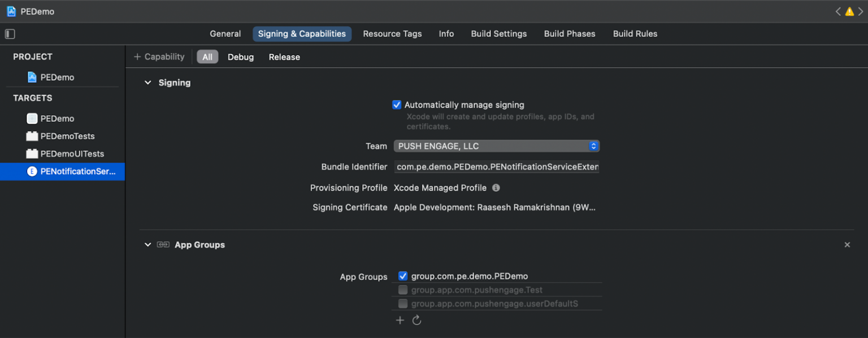Collapse the Signing section
Screen dimensions: 868x338
[x=148, y=82]
